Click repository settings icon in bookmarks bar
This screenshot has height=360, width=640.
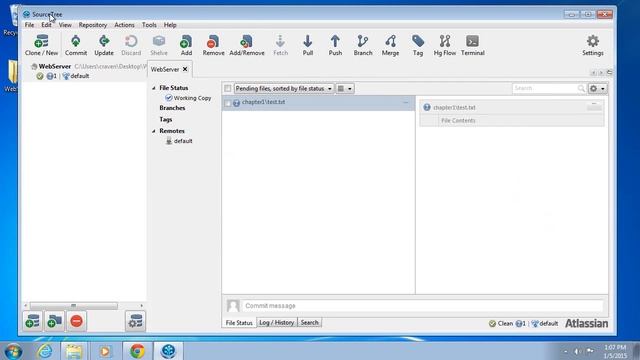135,321
